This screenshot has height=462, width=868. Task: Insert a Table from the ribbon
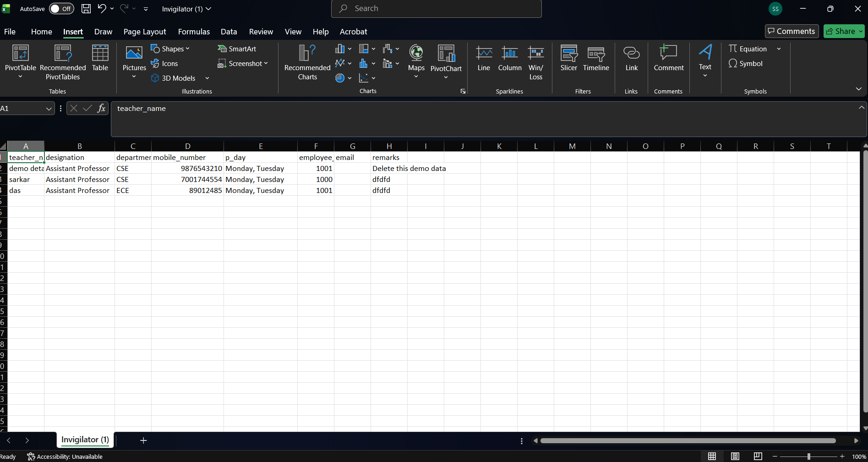pyautogui.click(x=100, y=58)
